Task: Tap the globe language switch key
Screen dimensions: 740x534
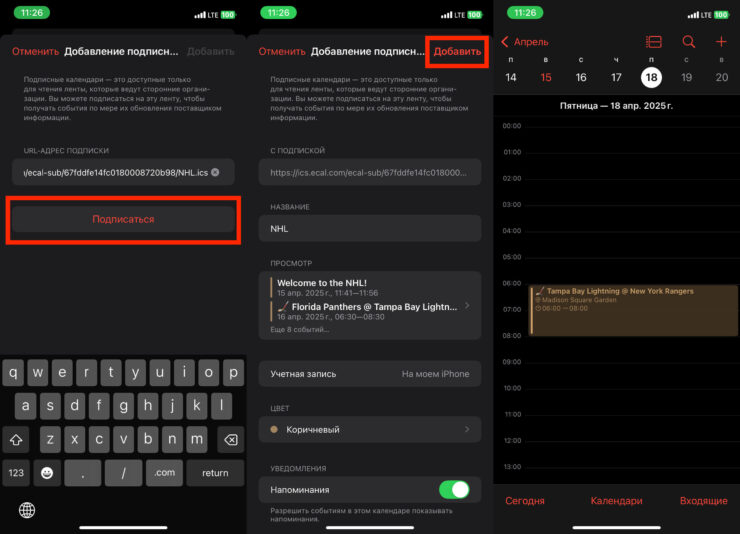Action: coord(27,510)
